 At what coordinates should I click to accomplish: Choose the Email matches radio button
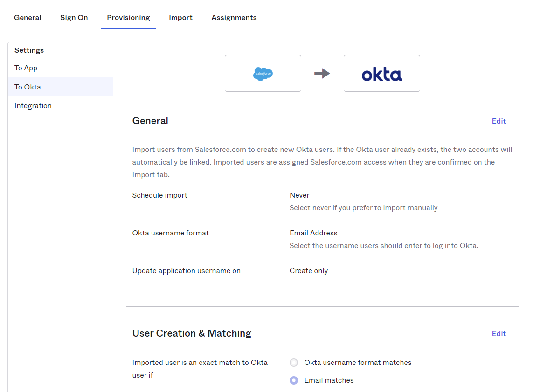(294, 380)
